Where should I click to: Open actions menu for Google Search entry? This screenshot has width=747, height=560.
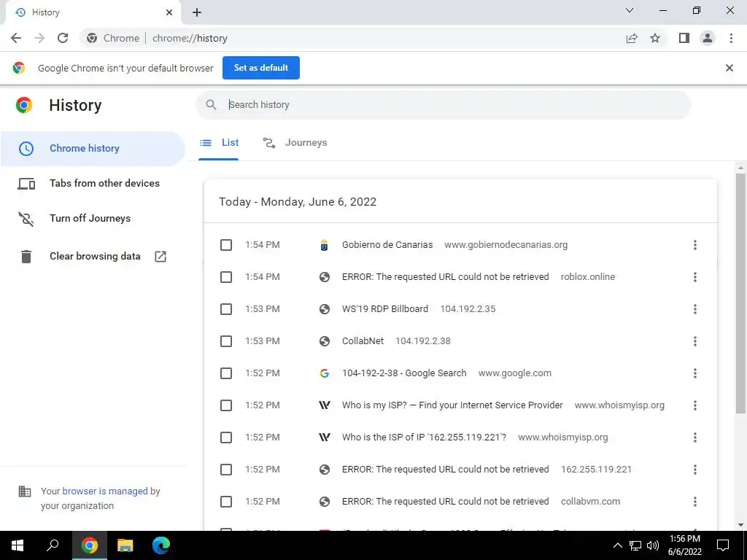[x=695, y=373]
